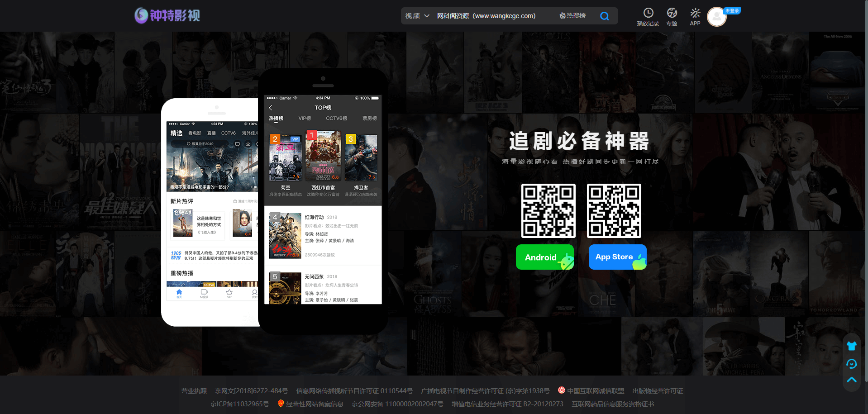The image size is (868, 414).
Task: Click the 未登录 login badge
Action: tap(732, 11)
